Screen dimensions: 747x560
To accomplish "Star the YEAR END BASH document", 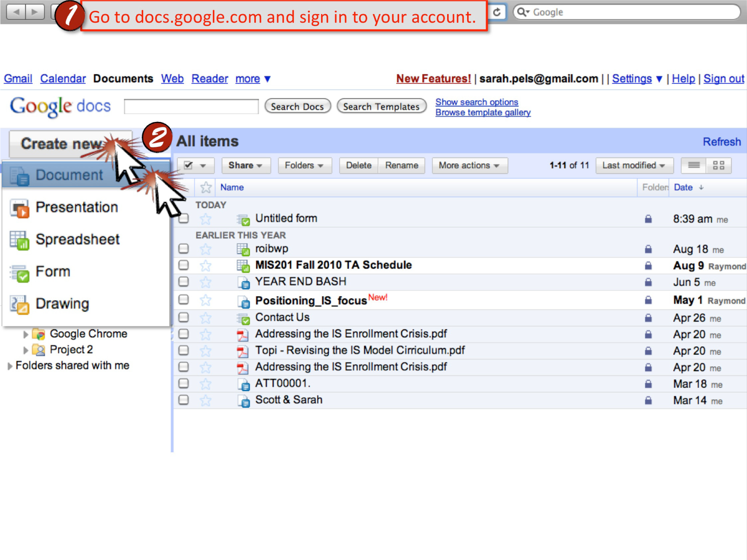I will pos(206,282).
